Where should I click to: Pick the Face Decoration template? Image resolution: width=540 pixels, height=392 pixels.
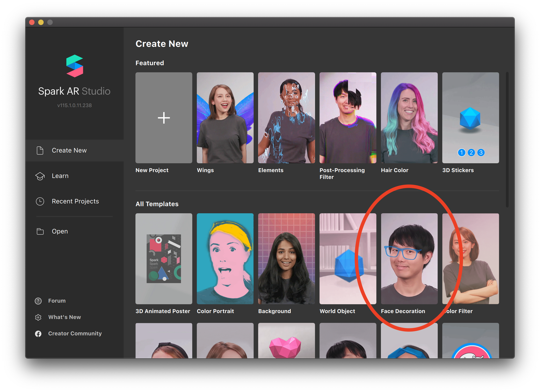tap(409, 259)
